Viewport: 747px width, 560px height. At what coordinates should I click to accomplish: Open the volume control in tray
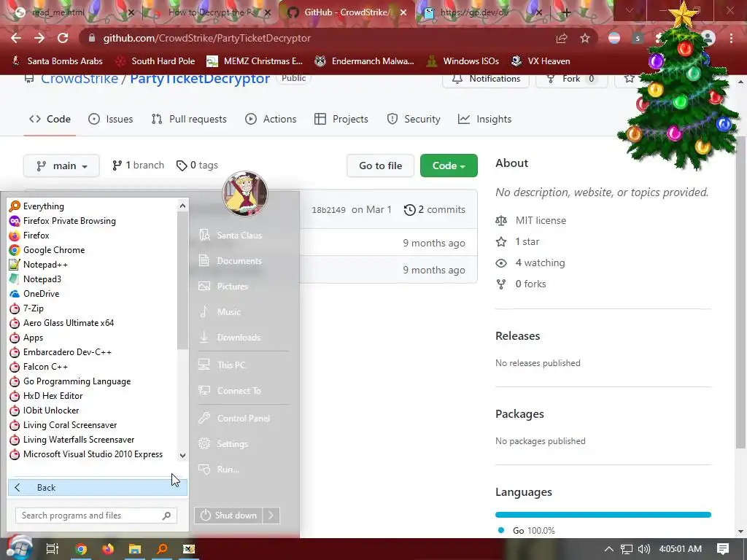[644, 549]
